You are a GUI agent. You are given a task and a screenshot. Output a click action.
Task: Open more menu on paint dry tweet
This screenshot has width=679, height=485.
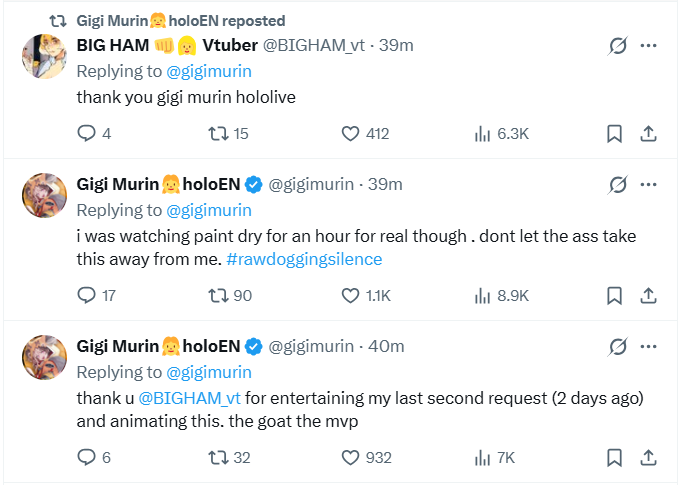tap(648, 184)
